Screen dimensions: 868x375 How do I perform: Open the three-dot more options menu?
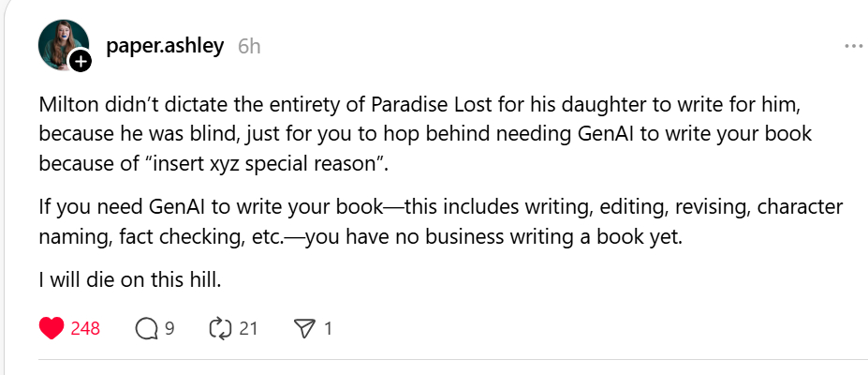click(x=853, y=46)
